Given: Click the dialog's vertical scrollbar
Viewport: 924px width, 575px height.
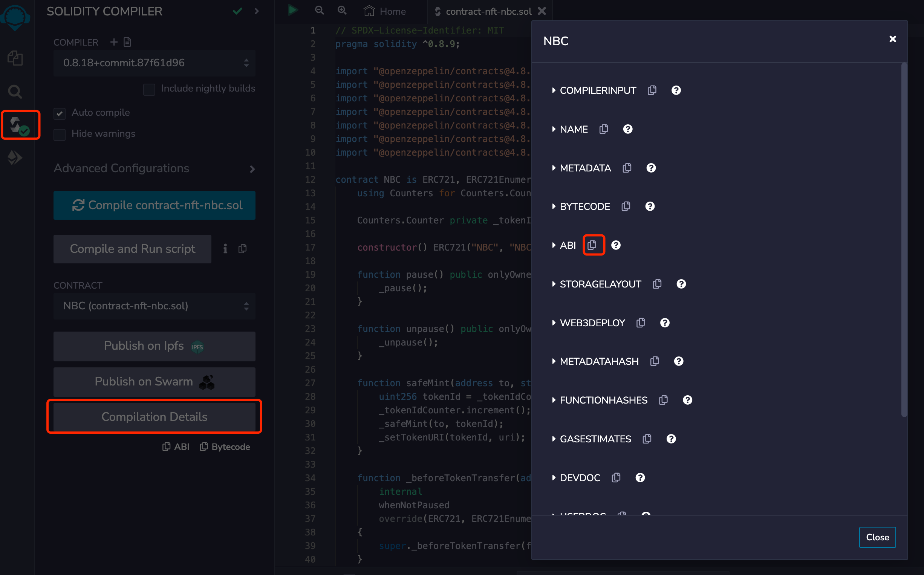Looking at the screenshot, I should (x=904, y=240).
